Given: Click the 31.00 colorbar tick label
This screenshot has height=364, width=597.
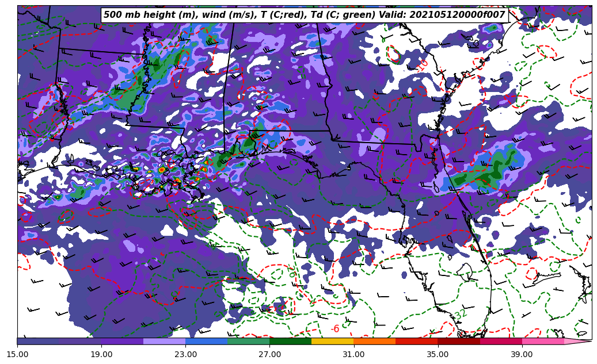Looking at the screenshot, I should (353, 354).
